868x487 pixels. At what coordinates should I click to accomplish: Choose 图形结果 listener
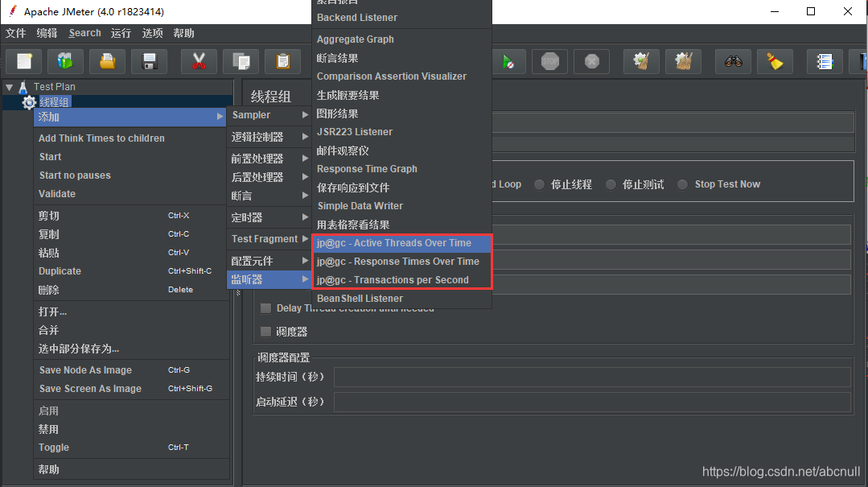click(402, 113)
